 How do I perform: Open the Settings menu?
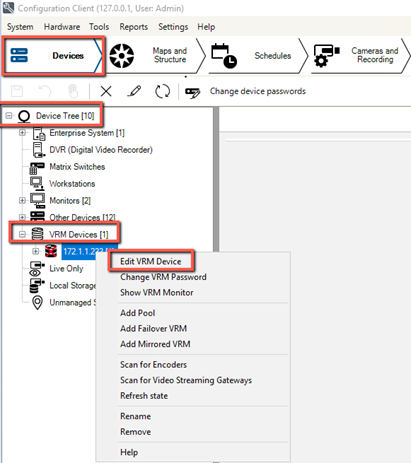pos(173,27)
